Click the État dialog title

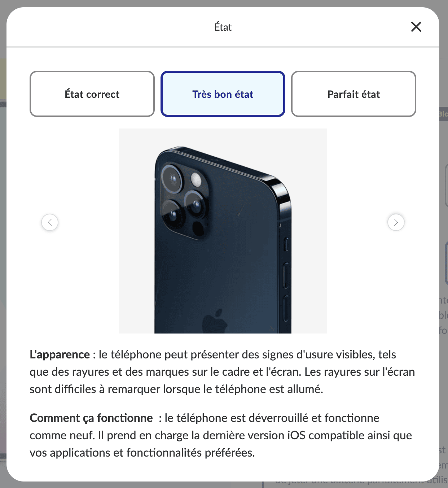click(x=223, y=27)
